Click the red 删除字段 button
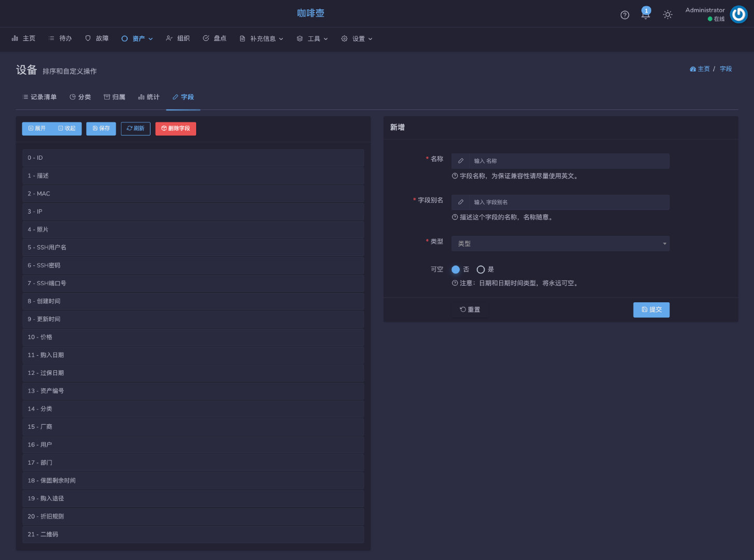 175,129
